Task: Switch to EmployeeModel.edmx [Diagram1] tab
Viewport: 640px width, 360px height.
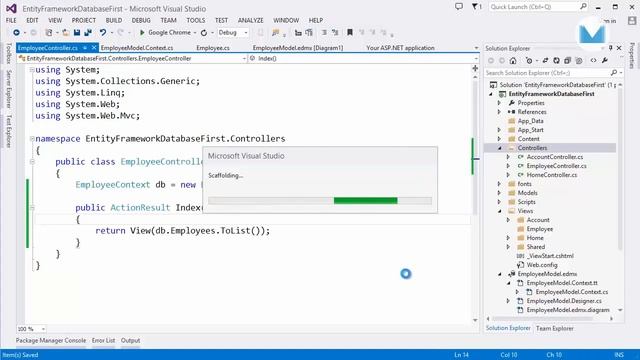Action: tap(298, 48)
